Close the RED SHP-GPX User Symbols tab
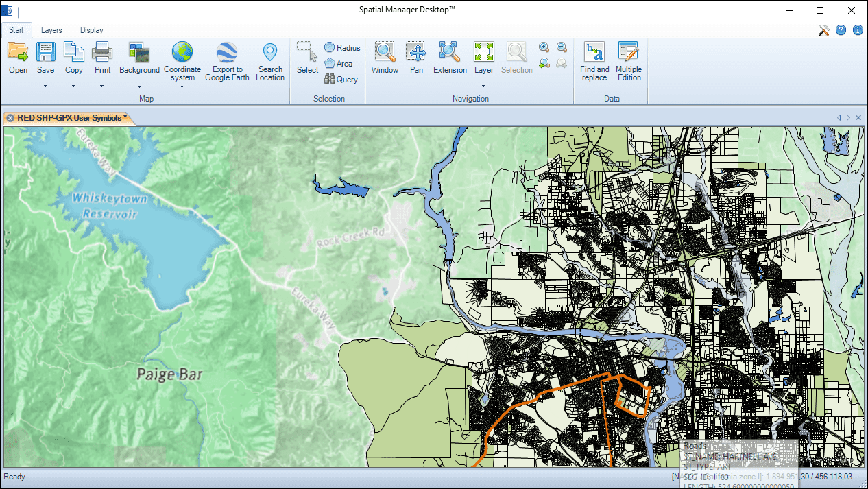 (10, 118)
